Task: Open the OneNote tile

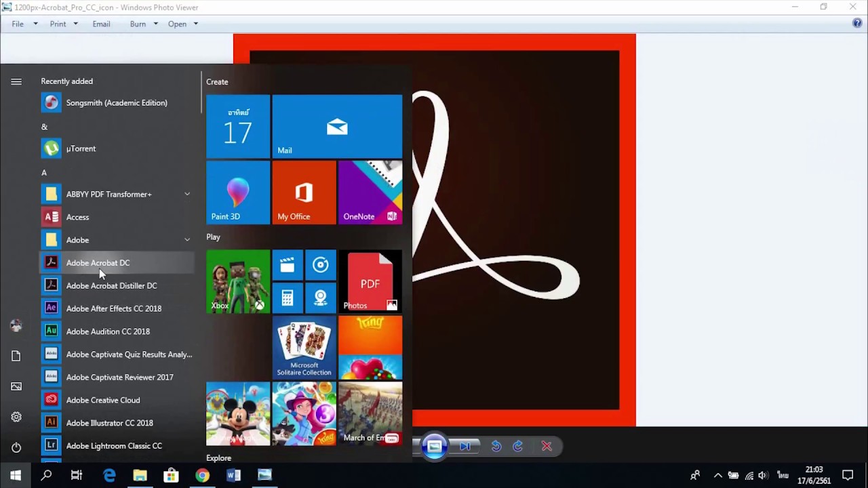Action: pos(370,192)
